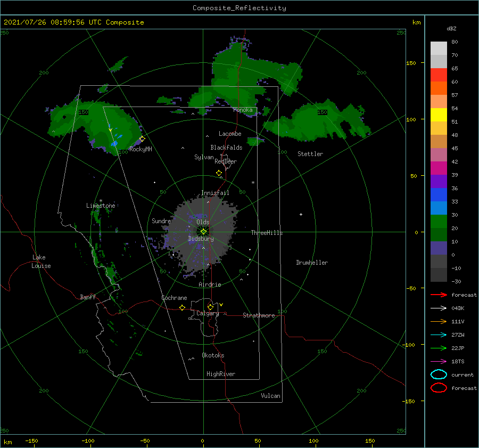Click the yellow V marker northeast of Calgary
Screen dimensions: 479x448
(x=221, y=305)
